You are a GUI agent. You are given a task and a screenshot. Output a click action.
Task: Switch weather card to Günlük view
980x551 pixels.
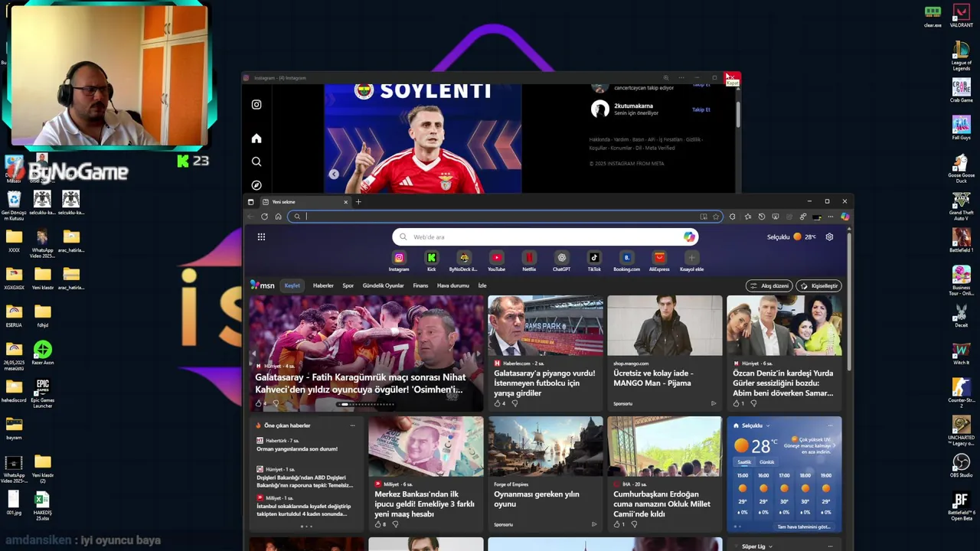[766, 462]
